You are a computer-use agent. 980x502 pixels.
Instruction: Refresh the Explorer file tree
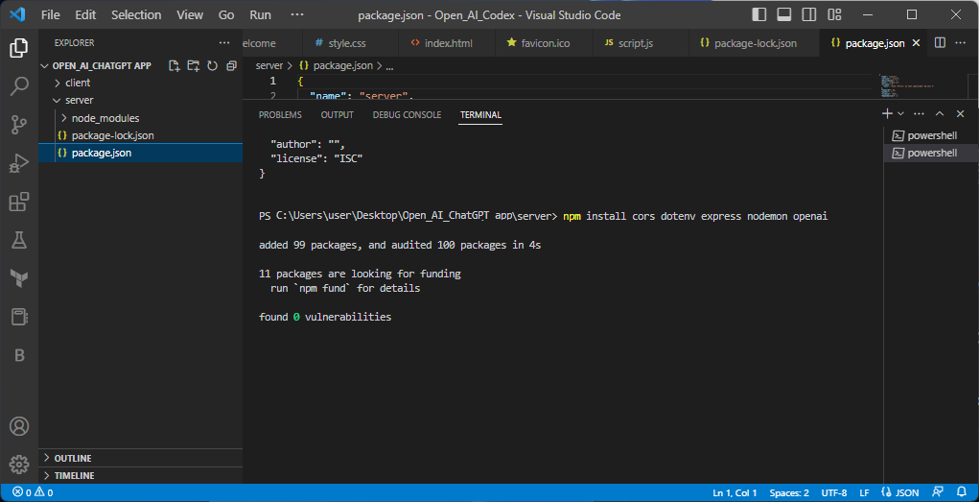point(213,65)
